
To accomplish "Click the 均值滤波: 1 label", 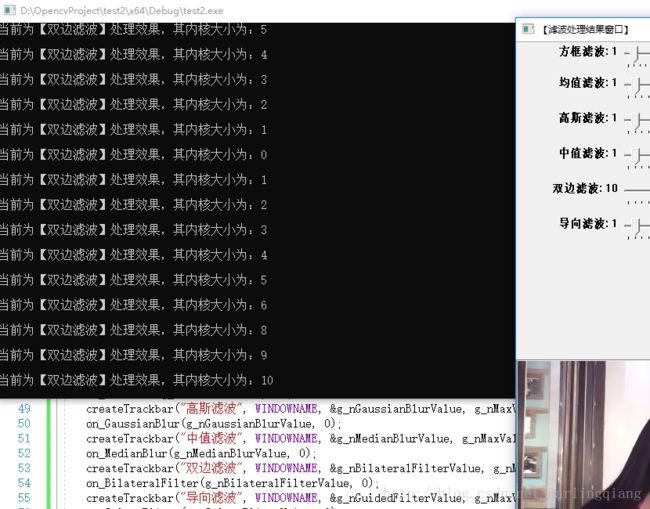I will [588, 82].
